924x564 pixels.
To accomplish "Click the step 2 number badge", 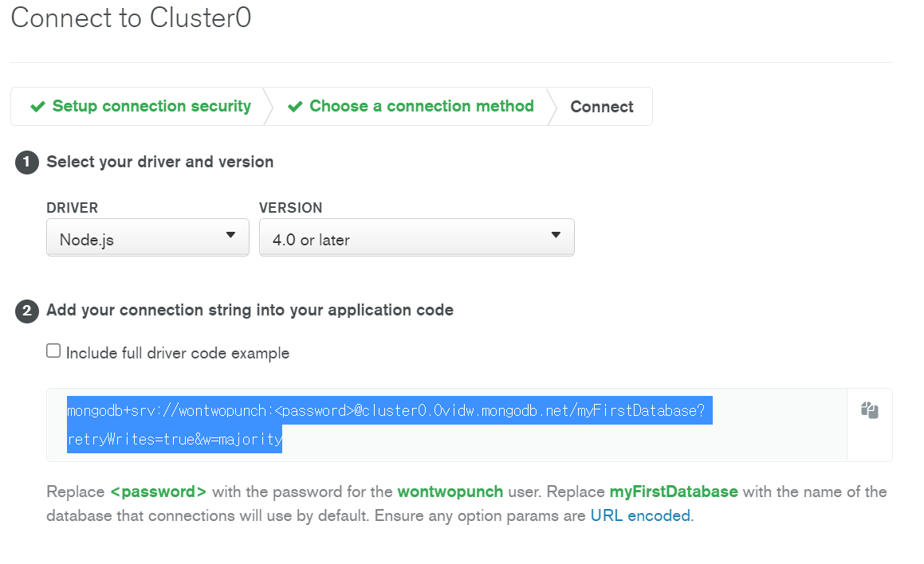I will (x=27, y=311).
